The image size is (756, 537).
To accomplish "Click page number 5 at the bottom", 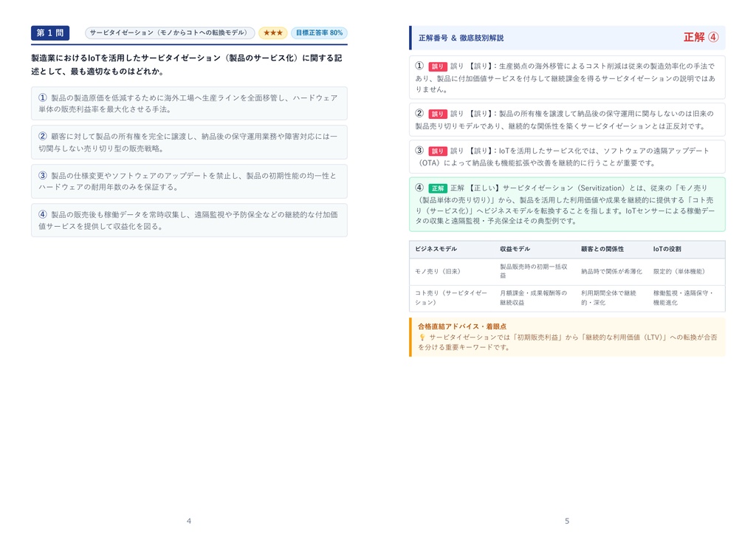I will pos(567,521).
